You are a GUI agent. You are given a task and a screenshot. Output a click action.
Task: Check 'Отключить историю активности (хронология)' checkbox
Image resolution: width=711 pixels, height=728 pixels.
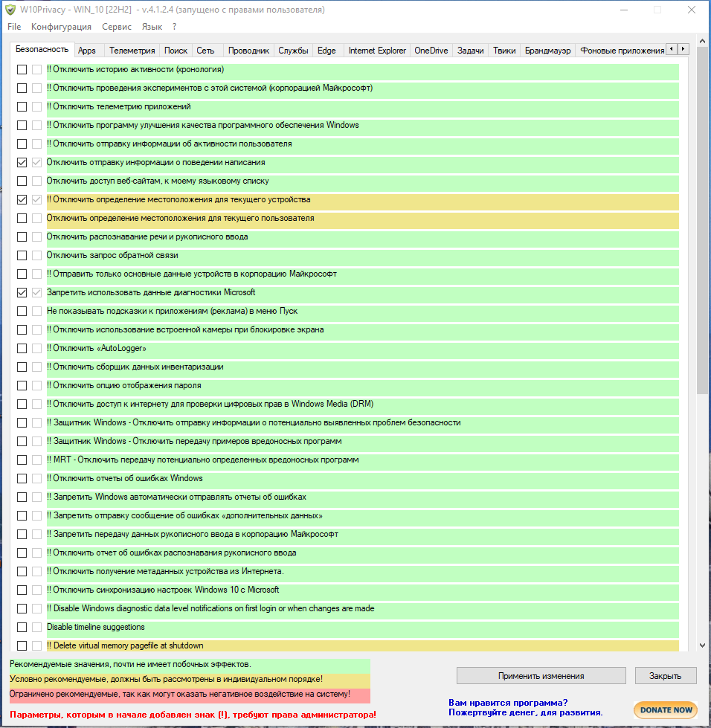pos(22,70)
